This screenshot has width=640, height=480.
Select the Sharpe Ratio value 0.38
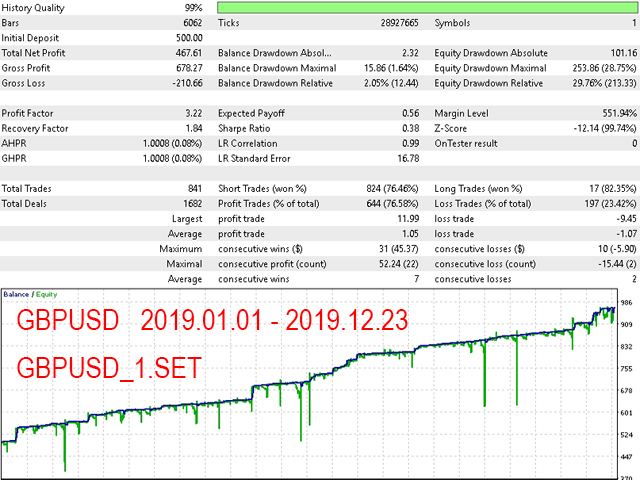coord(411,129)
